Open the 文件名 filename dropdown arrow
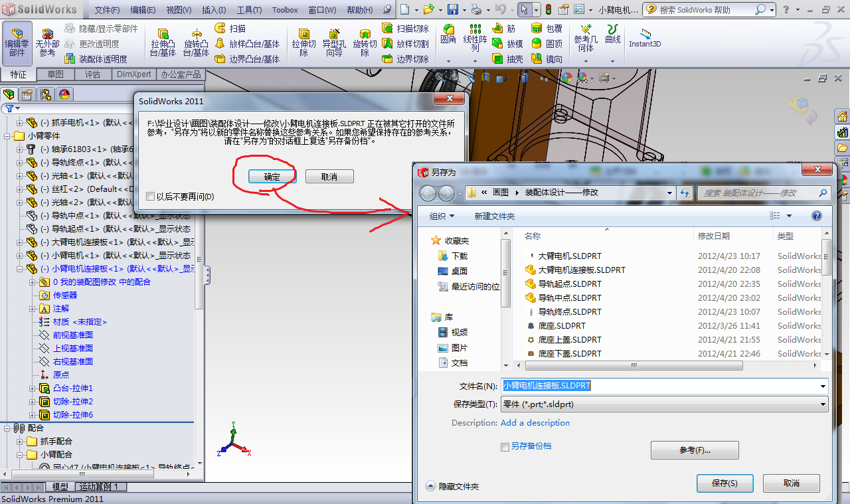 coord(823,386)
